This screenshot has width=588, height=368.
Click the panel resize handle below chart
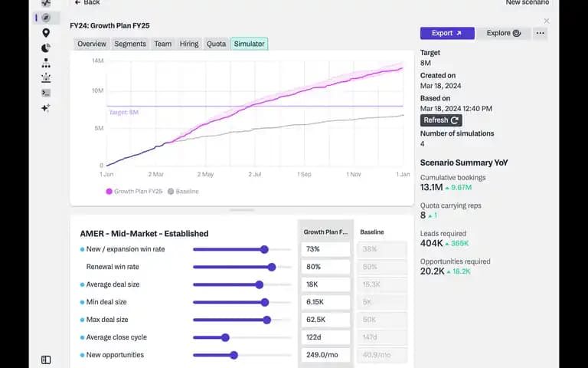click(242, 210)
